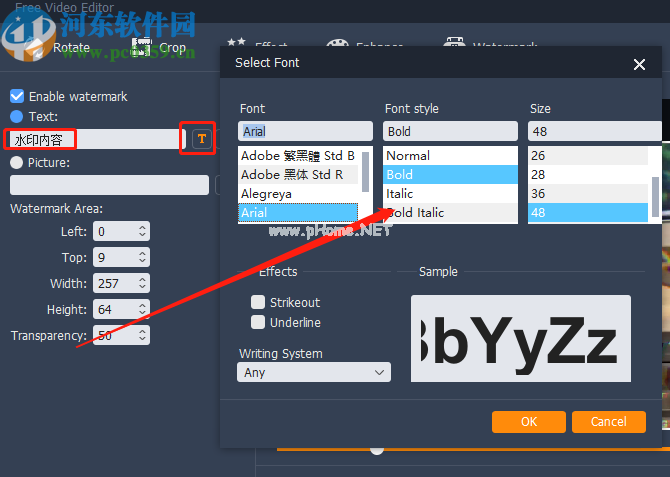
Task: Confirm font selection with OK
Action: pyautogui.click(x=529, y=422)
